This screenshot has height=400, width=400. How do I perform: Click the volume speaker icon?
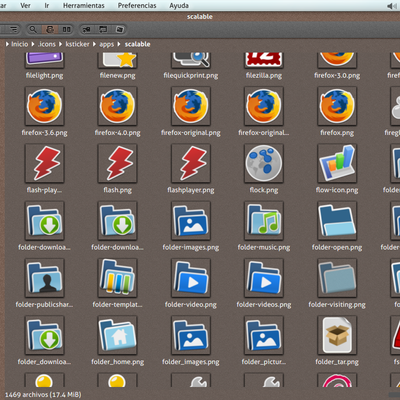tap(391, 6)
